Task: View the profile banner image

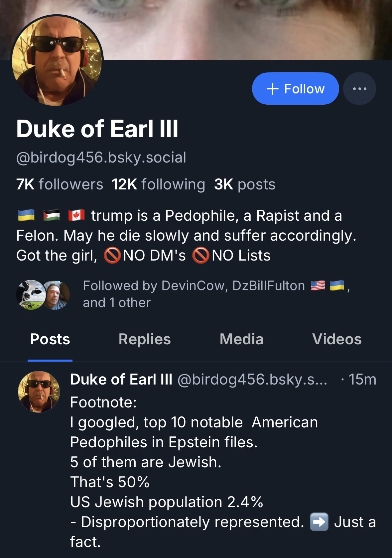Action: pyautogui.click(x=233, y=27)
